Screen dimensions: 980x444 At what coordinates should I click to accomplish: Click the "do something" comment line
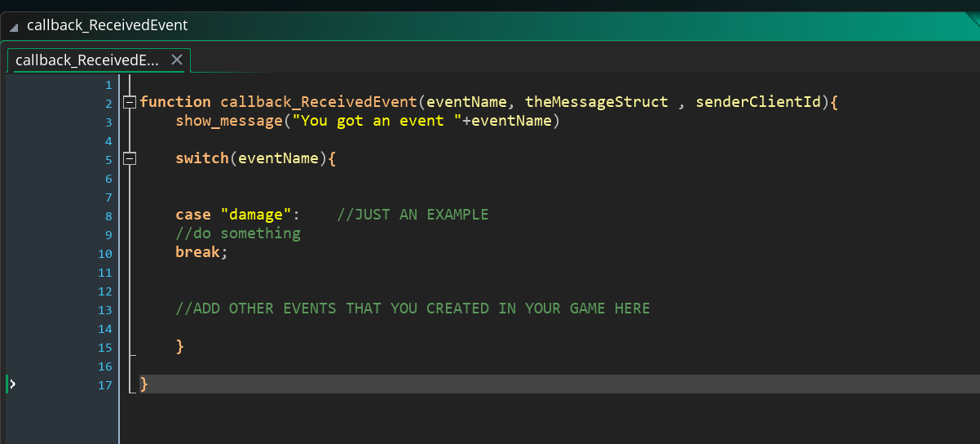coord(238,233)
